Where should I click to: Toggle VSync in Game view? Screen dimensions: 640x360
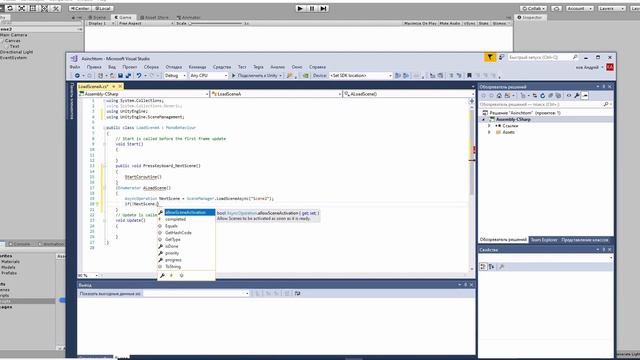[469, 23]
